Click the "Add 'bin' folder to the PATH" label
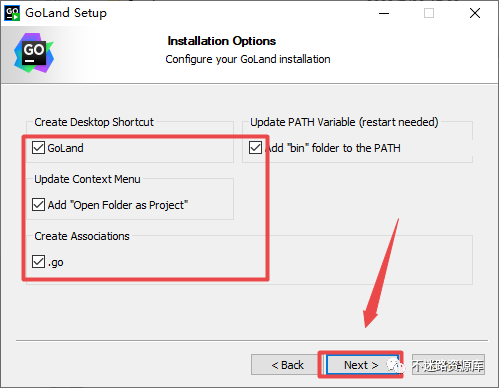Image resolution: width=499 pixels, height=388 pixels. pyautogui.click(x=333, y=148)
